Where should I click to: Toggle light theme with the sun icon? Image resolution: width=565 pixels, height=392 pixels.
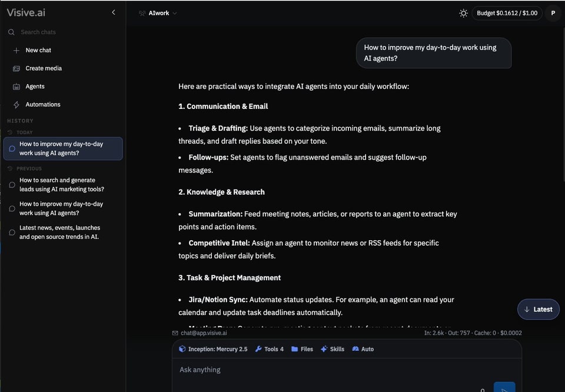463,14
